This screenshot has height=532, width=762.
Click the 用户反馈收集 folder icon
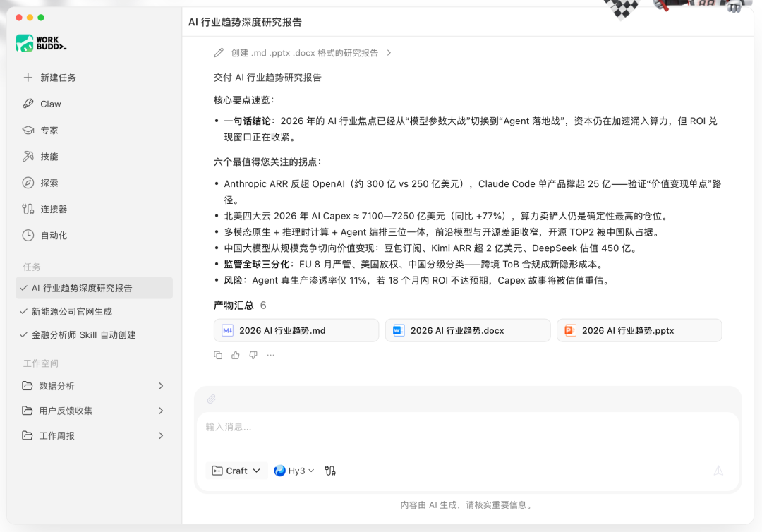(x=28, y=411)
